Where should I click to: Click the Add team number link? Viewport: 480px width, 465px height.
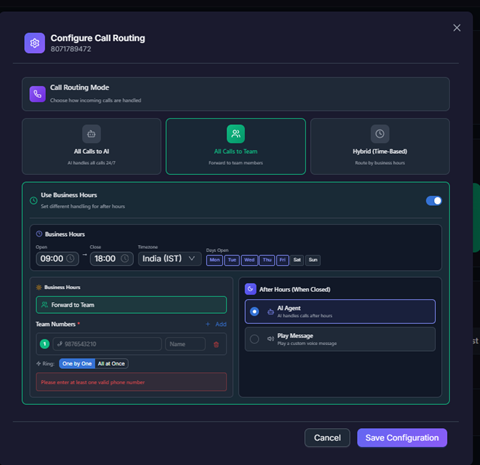[217, 324]
